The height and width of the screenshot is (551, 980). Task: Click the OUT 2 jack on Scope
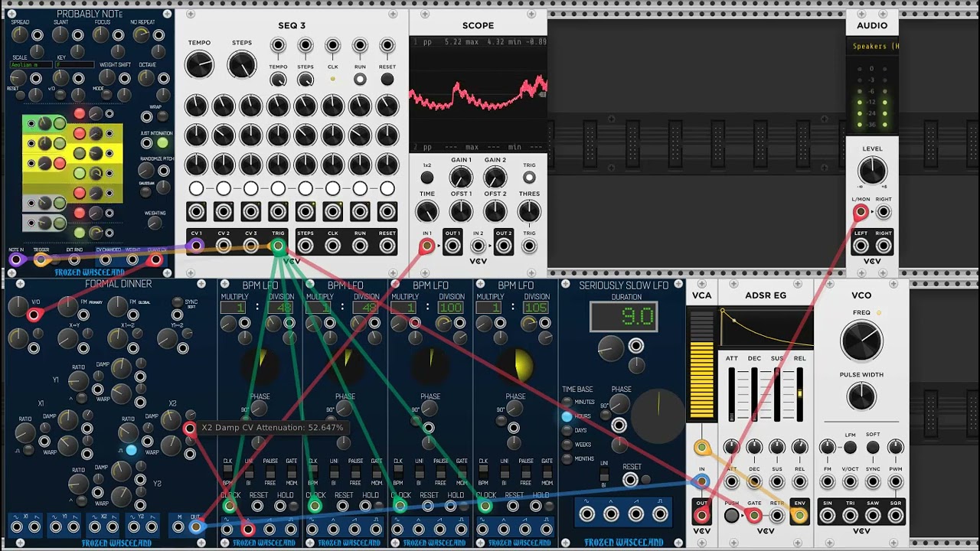point(504,246)
